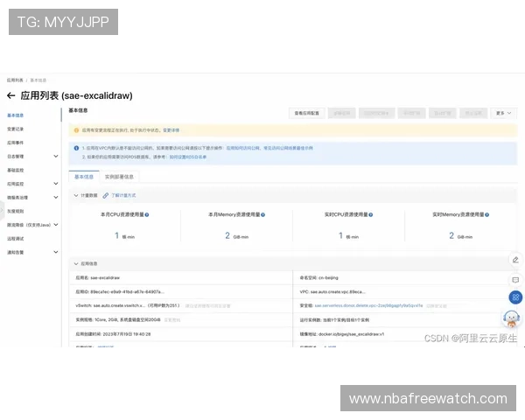525x420 pixels.
Task: Click help icon next to 本月CPU资源使用量
Action: coord(146,214)
